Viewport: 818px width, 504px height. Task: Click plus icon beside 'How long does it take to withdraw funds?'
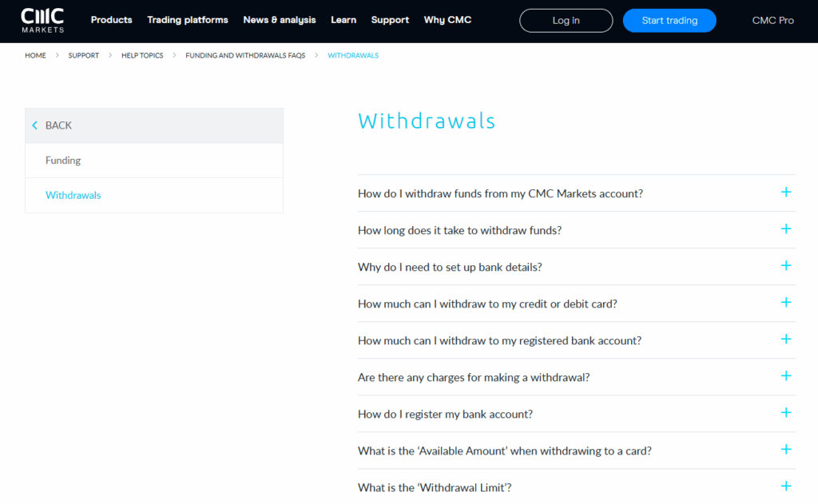pos(786,229)
